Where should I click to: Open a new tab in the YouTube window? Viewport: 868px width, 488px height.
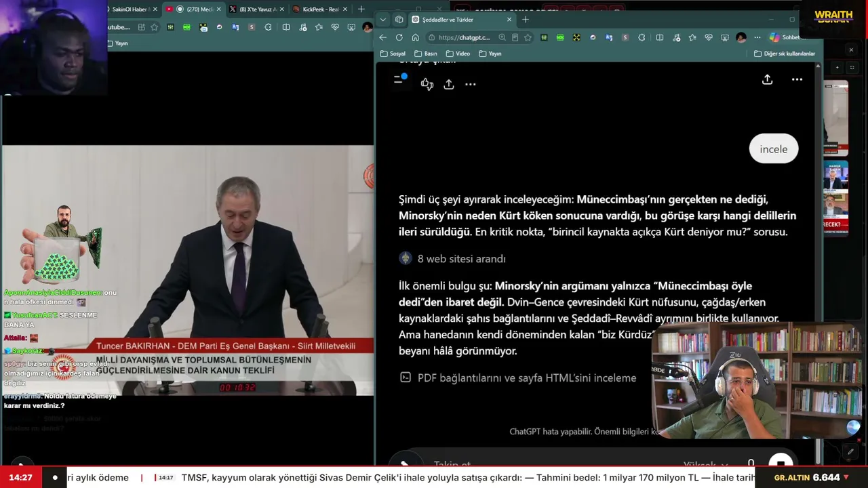(361, 9)
